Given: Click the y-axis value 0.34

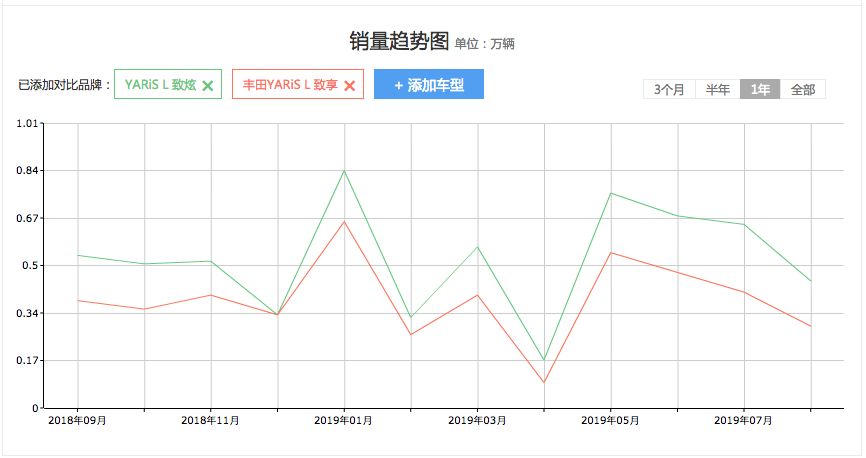Looking at the screenshot, I should [27, 313].
